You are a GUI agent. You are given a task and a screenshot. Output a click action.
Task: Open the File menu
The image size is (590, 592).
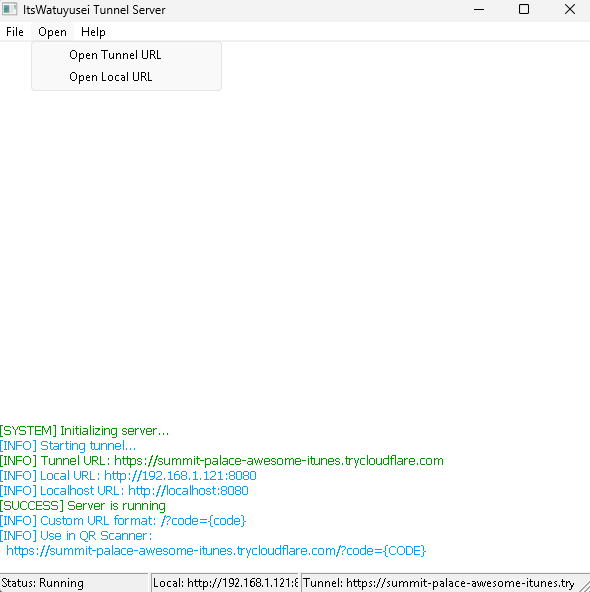pyautogui.click(x=15, y=32)
